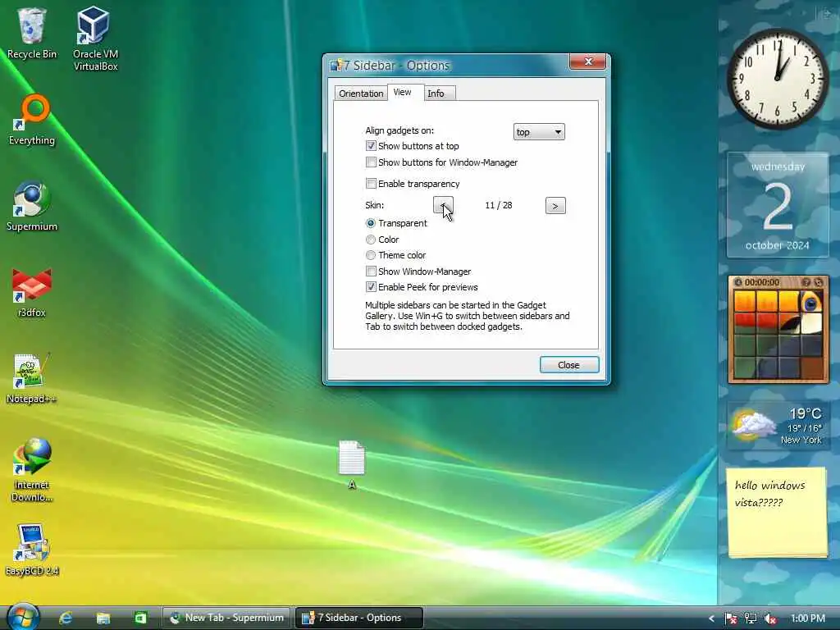Launch Internet Explorer from quick launch
Viewport: 840px width, 630px height.
pyautogui.click(x=66, y=619)
